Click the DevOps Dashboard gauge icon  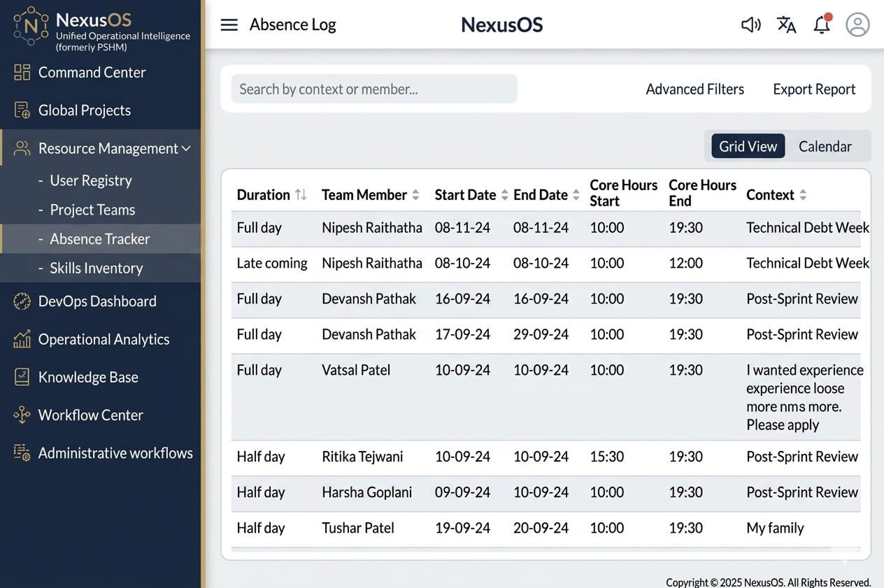(x=22, y=301)
